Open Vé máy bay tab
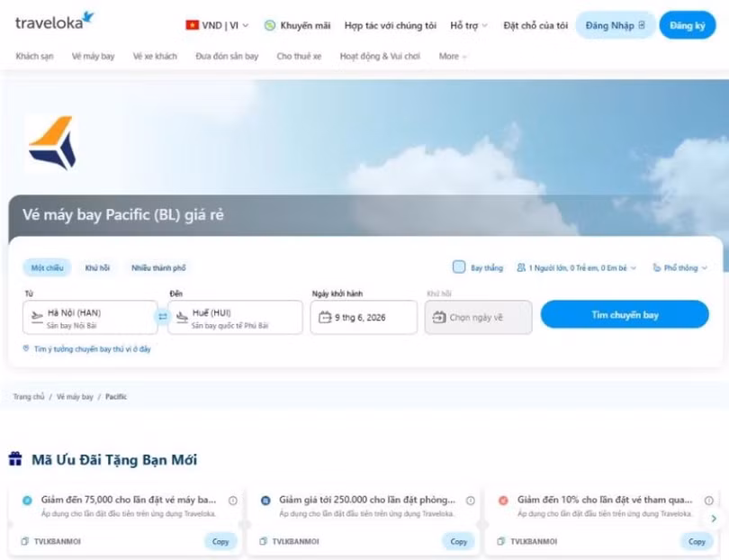Screen dimensions: 729x560 pyautogui.click(x=93, y=57)
